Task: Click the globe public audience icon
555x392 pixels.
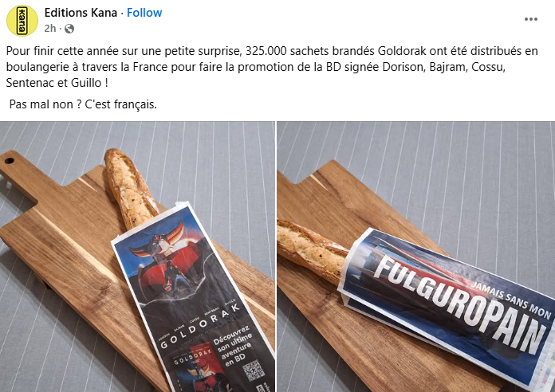Action: click(69, 29)
